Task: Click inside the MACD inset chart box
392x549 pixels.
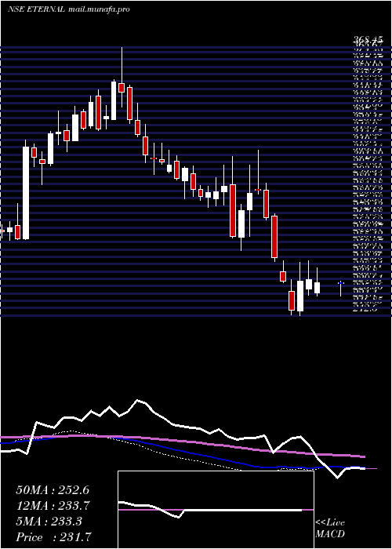Action: [x=216, y=510]
